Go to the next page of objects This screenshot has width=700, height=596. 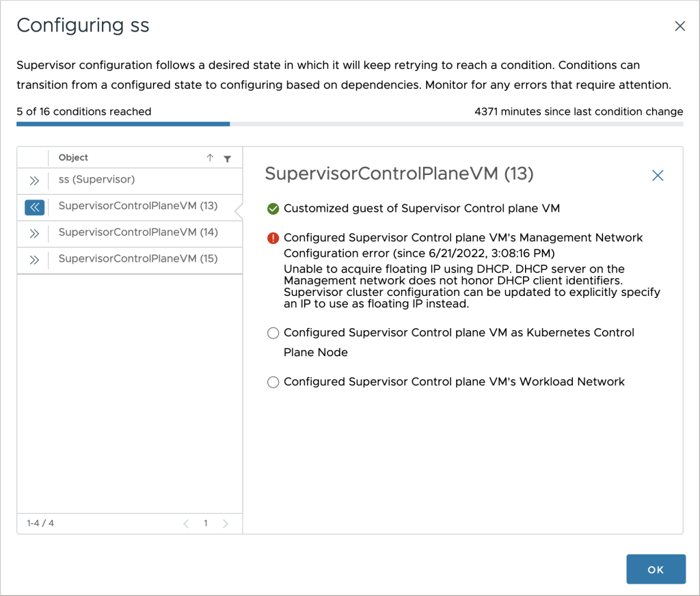point(226,524)
